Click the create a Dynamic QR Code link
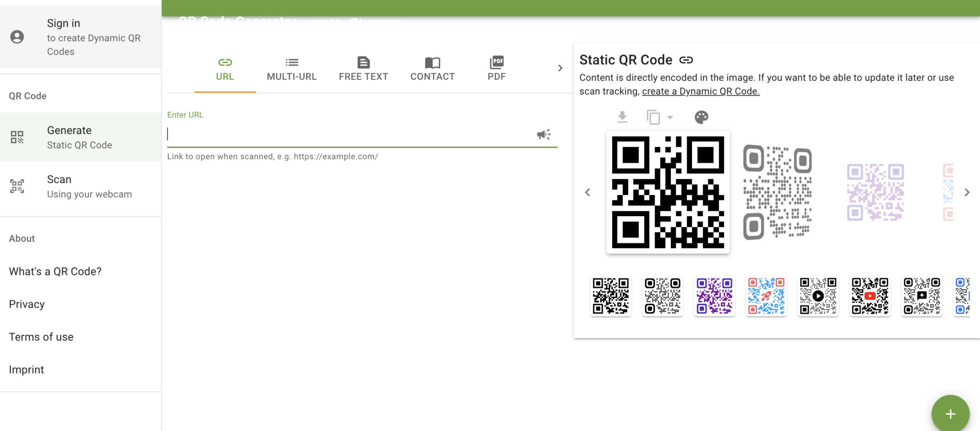Viewport: 980px width, 431px height. click(700, 91)
